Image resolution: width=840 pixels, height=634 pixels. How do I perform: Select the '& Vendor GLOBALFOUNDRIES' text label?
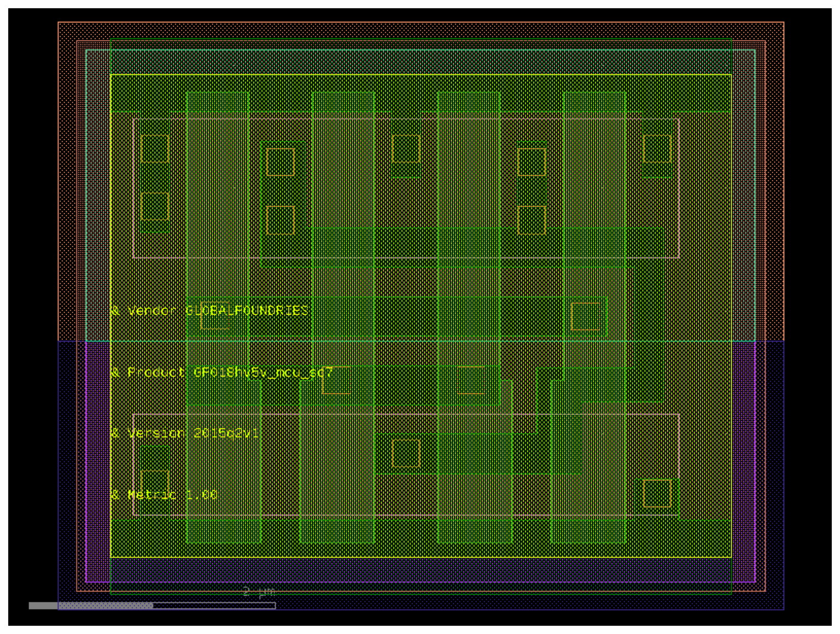(209, 311)
